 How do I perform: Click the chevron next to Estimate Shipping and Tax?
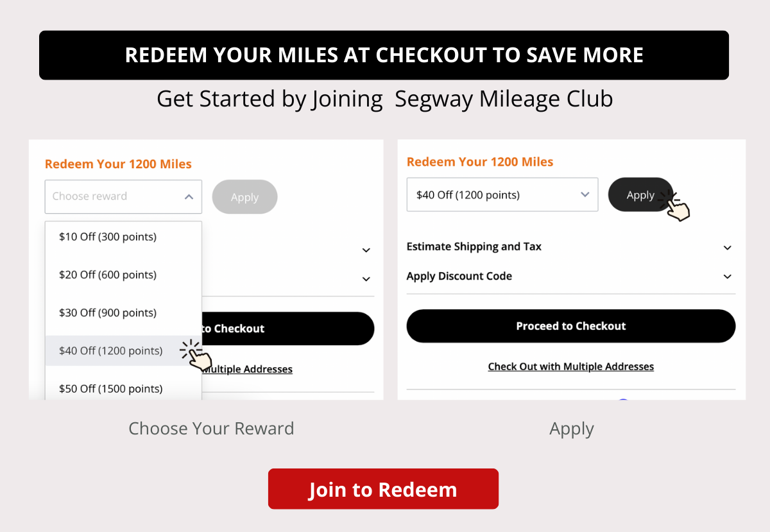tap(727, 248)
